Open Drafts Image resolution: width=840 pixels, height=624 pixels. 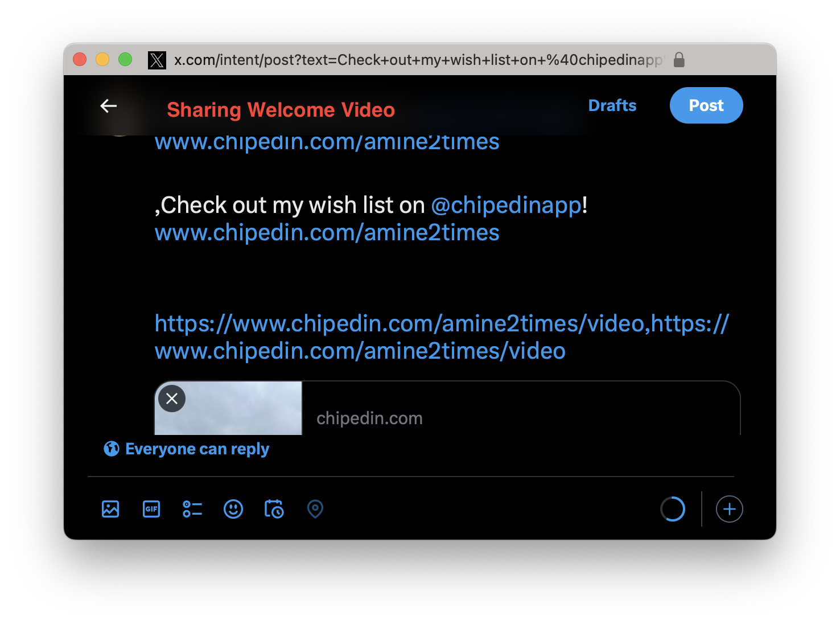pyautogui.click(x=612, y=105)
